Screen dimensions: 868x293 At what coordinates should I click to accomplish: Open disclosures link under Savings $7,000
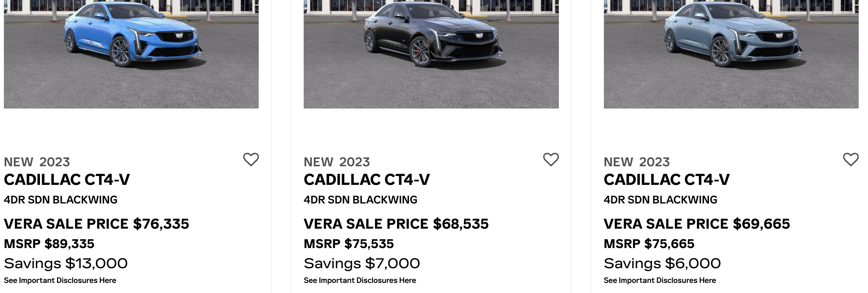click(360, 280)
